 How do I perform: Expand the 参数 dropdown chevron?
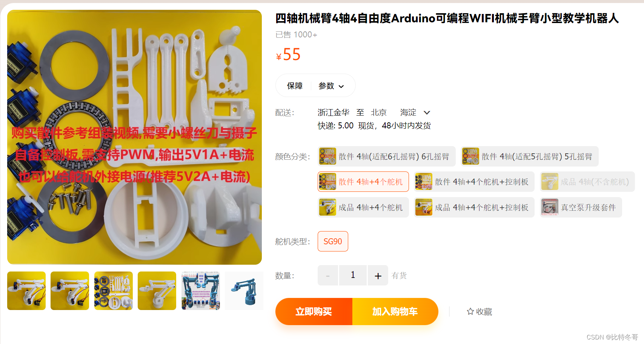coord(341,86)
